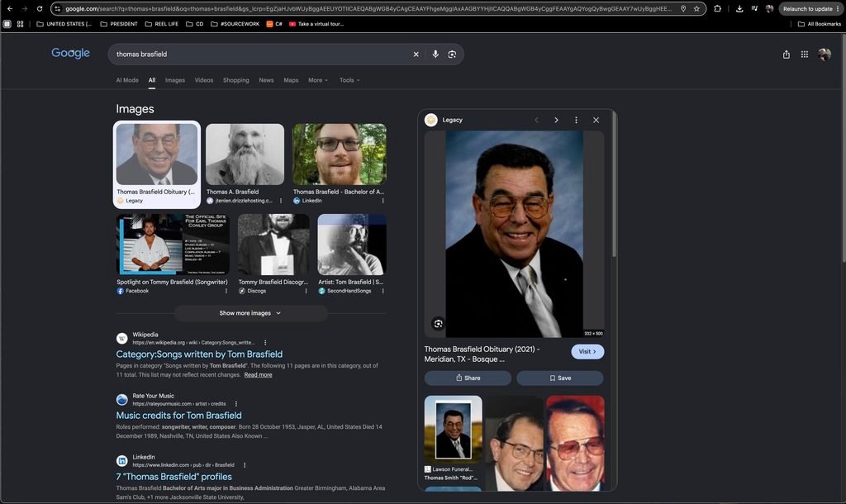Go to the next image in preview panel
846x504 pixels.
pos(556,120)
